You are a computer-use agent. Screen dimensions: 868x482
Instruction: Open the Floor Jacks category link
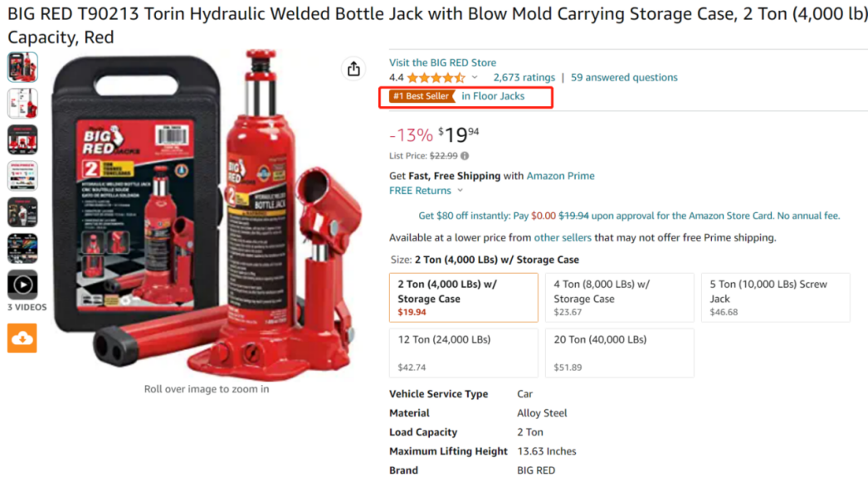click(493, 96)
